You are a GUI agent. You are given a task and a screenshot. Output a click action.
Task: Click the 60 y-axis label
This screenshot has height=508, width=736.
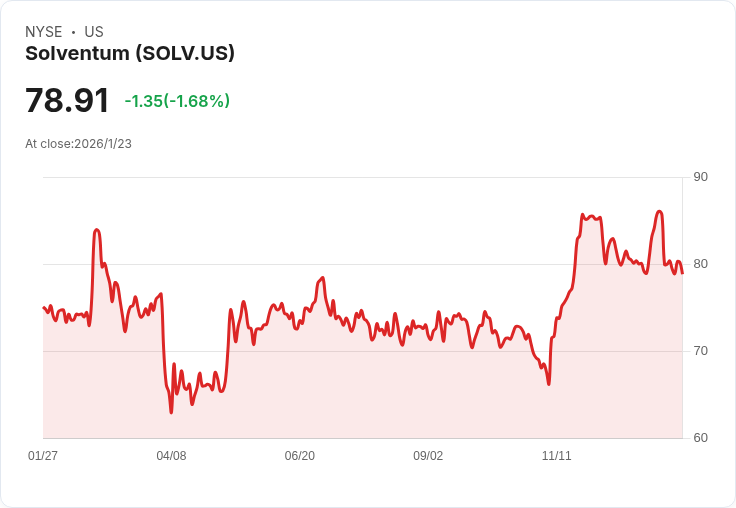[x=700, y=438]
